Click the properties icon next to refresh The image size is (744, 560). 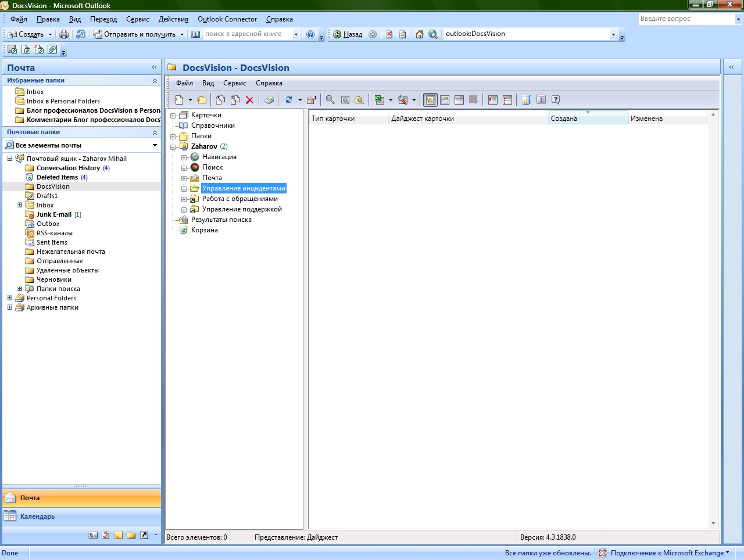click(x=312, y=100)
